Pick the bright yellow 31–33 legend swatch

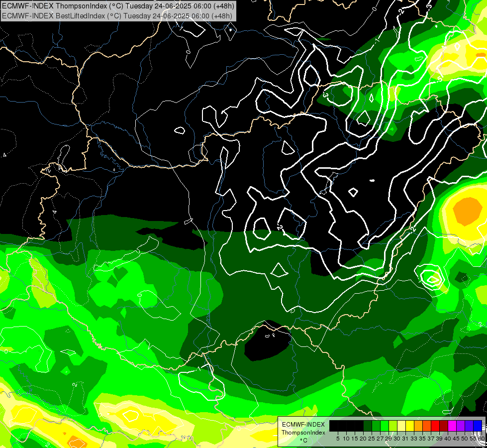tap(410, 426)
